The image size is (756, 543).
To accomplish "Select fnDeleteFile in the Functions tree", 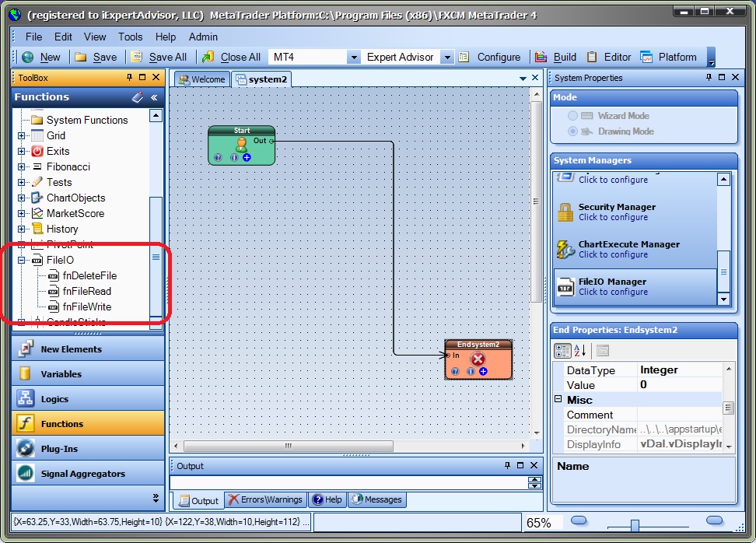I will 89,276.
